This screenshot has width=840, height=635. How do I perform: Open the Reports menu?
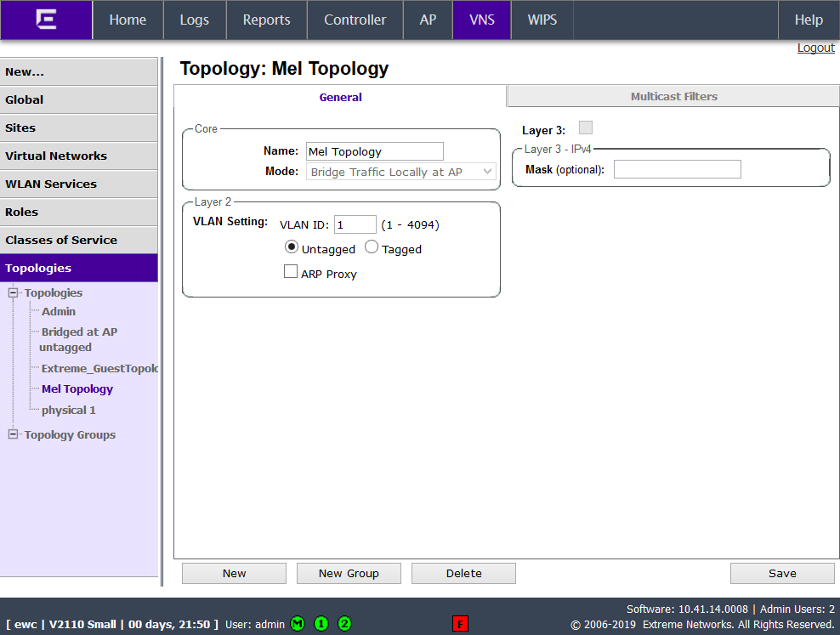pyautogui.click(x=266, y=20)
